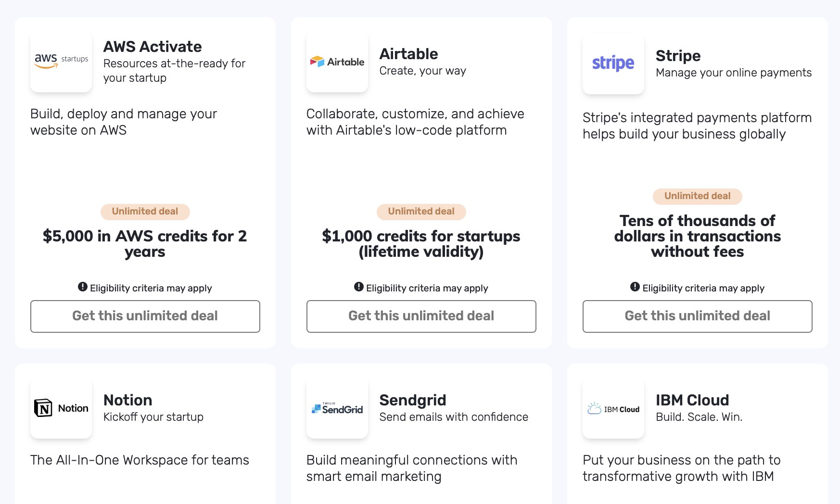Get the AWS Activate unlimited deal
The height and width of the screenshot is (504, 840).
pos(145,316)
